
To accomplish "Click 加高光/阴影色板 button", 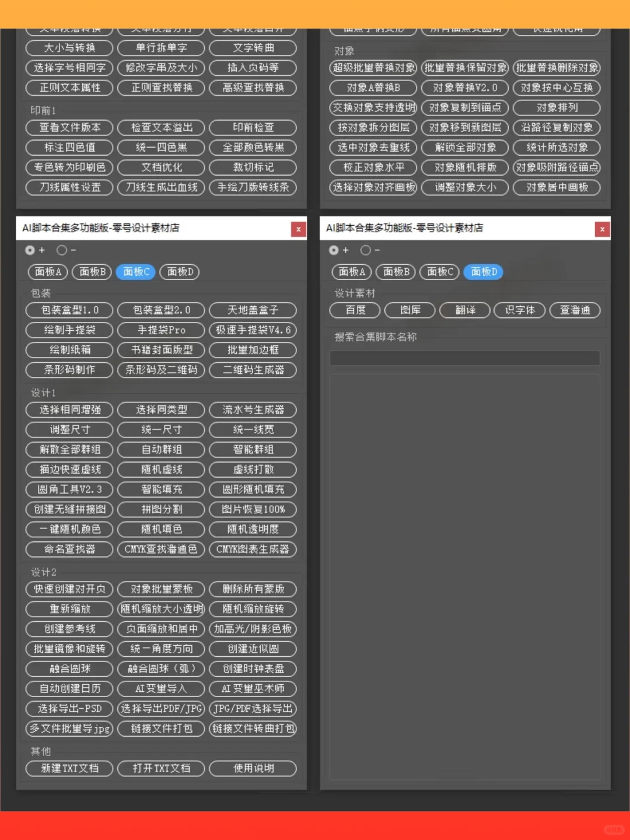I will pos(253,629).
